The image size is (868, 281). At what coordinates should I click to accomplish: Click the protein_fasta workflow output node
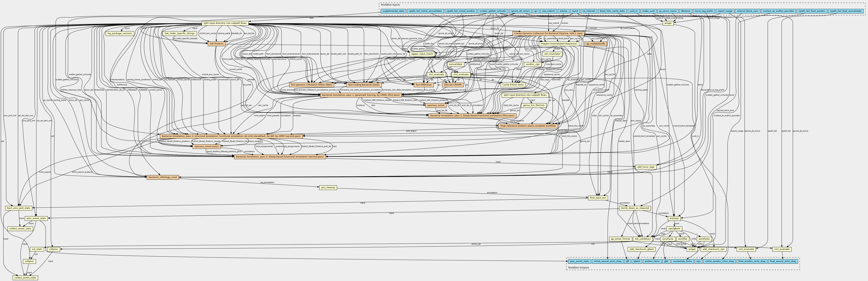[x=652, y=261]
